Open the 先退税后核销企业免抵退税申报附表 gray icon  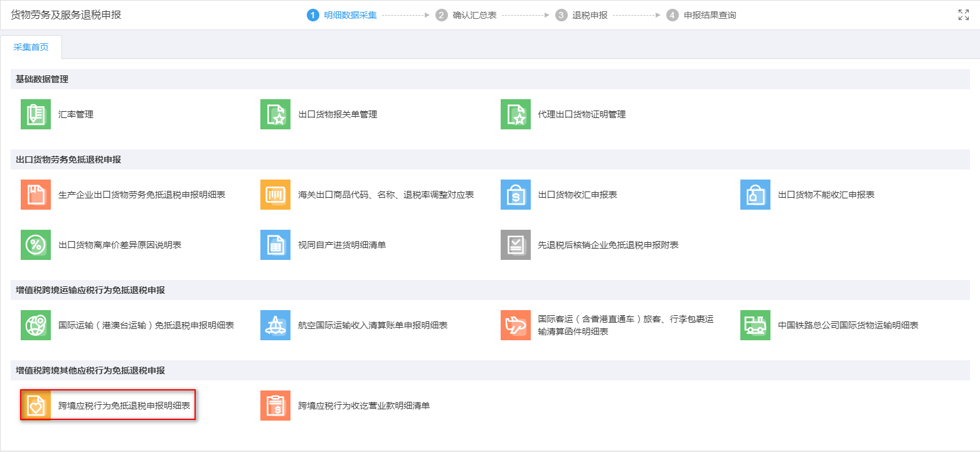(x=516, y=245)
